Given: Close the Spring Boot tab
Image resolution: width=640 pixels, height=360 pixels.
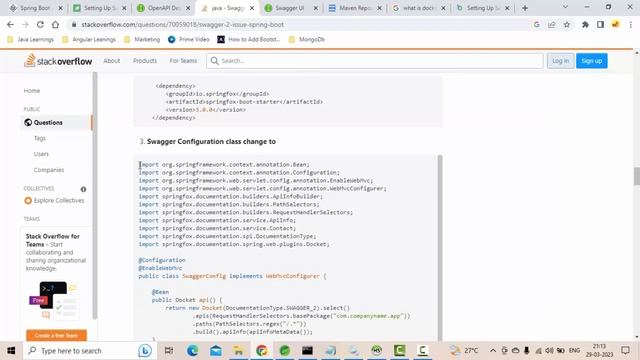Looking at the screenshot, I should [60, 8].
